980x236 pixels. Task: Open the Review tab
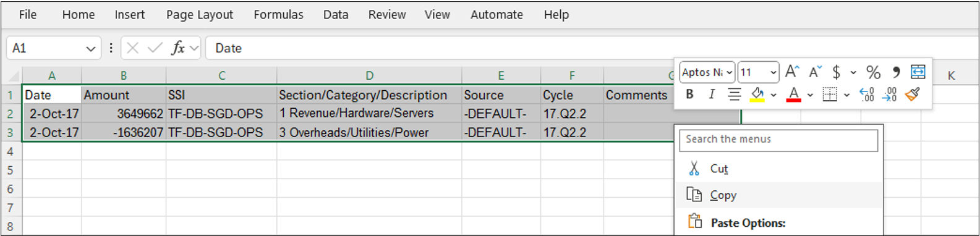click(x=387, y=15)
